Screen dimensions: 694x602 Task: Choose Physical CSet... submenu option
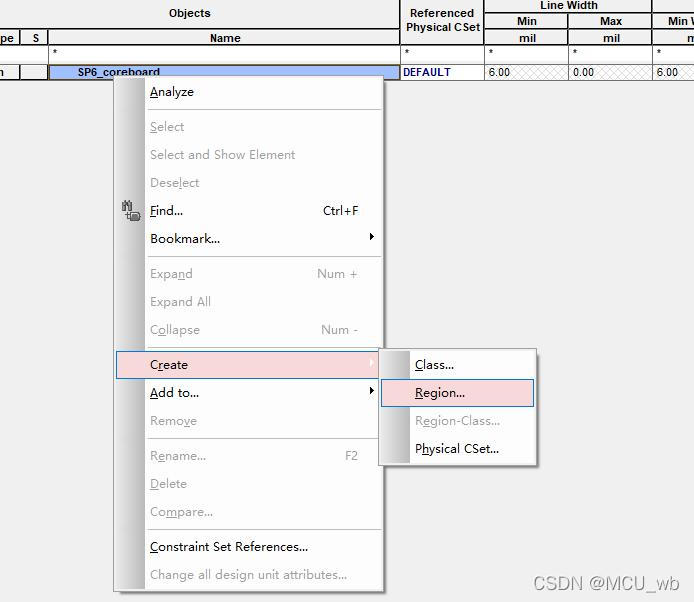click(x=456, y=449)
